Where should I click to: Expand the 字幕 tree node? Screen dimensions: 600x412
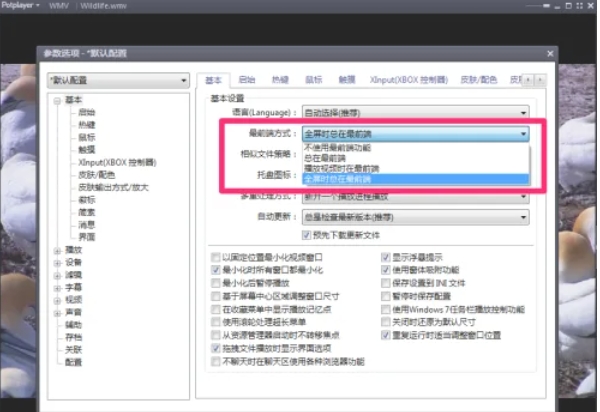pos(57,285)
